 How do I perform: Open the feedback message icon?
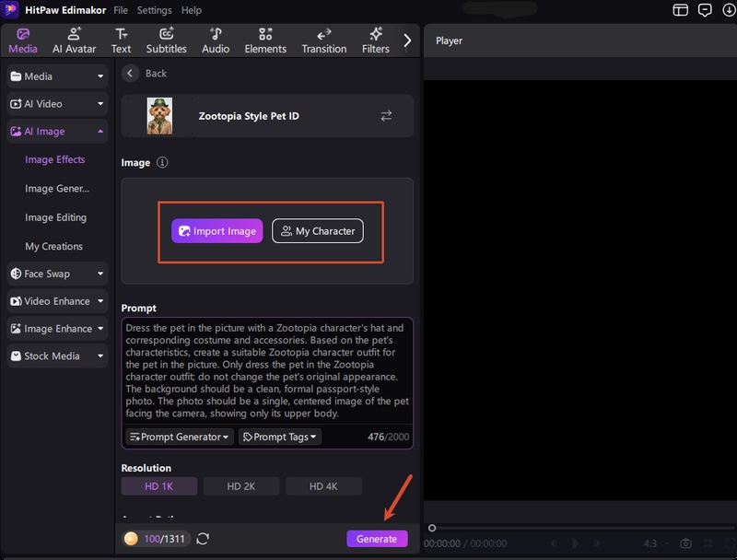click(x=705, y=10)
